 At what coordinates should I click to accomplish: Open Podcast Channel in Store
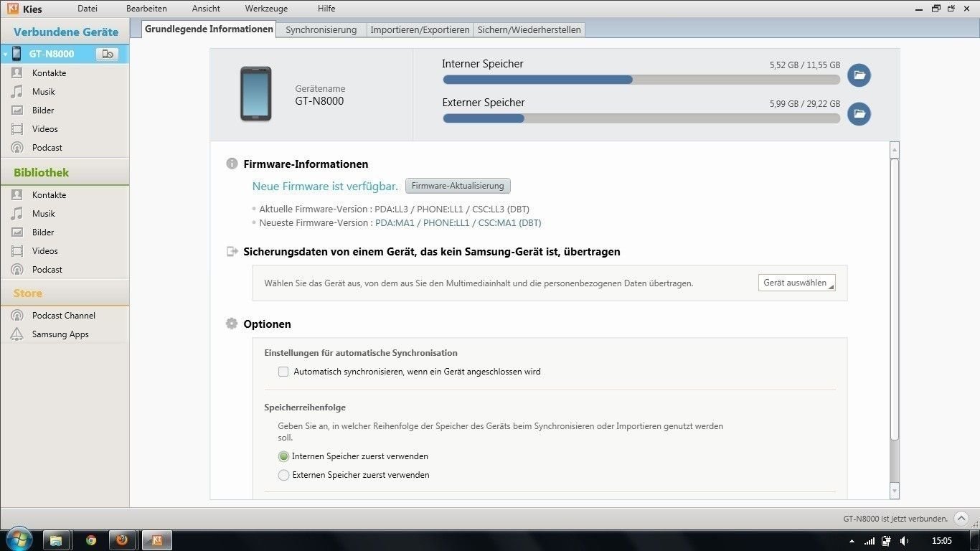pyautogui.click(x=63, y=316)
